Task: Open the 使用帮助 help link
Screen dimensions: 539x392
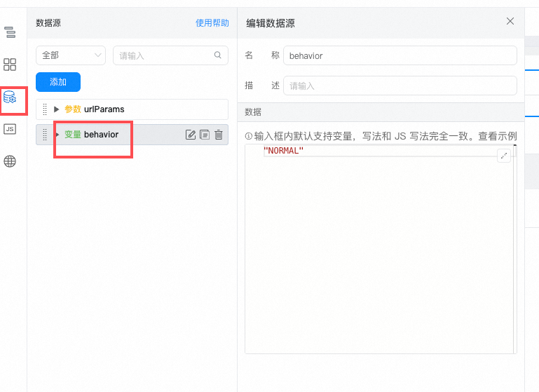Action: [212, 23]
